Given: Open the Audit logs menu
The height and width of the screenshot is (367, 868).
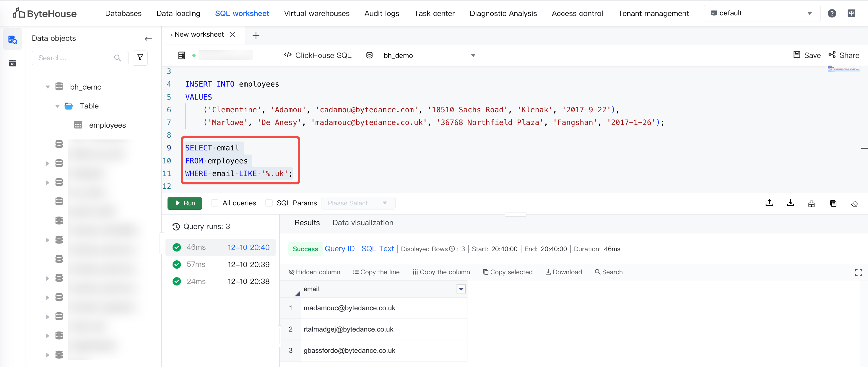Looking at the screenshot, I should (381, 13).
